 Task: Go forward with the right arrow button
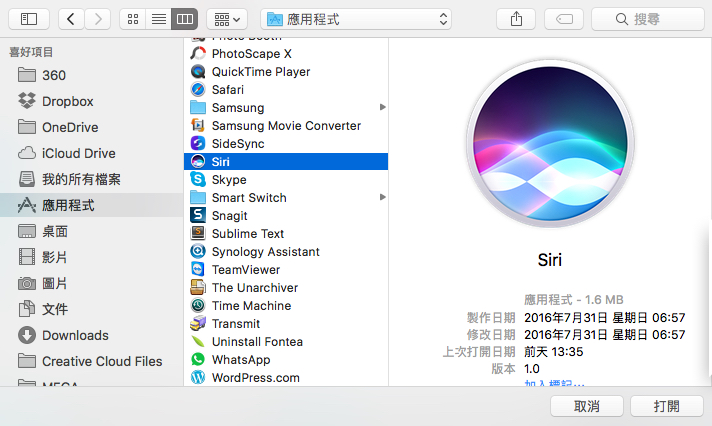(x=98, y=19)
